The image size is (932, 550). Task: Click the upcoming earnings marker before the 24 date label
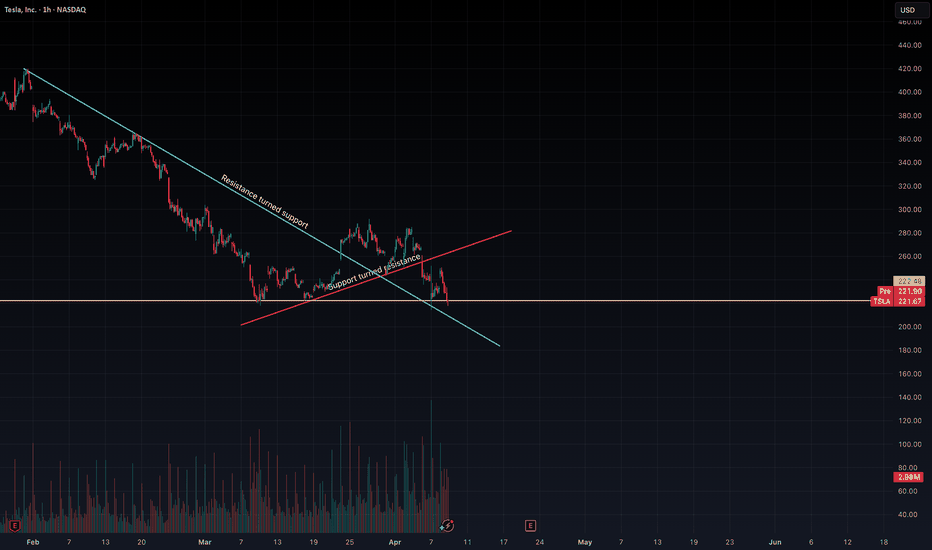(530, 526)
